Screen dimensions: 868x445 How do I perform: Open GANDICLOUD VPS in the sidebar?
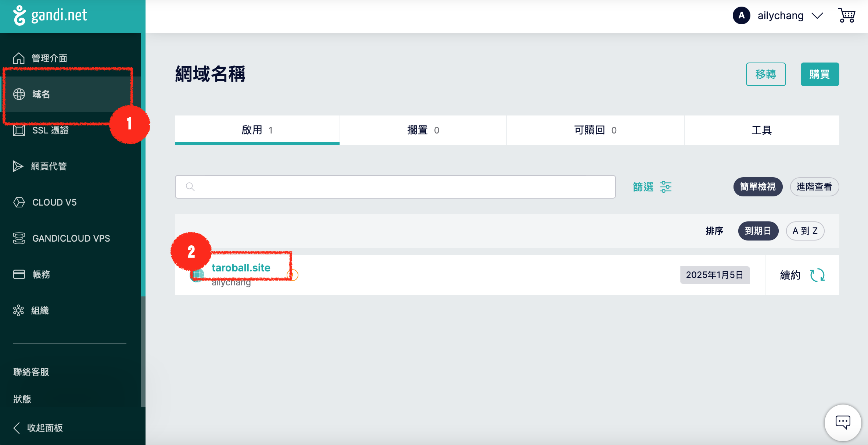(71, 238)
